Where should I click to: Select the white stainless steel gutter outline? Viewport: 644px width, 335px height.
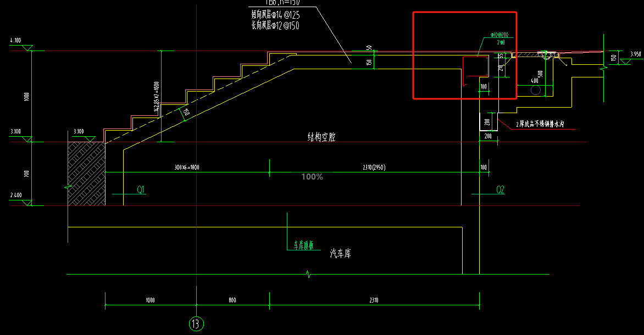(x=488, y=121)
